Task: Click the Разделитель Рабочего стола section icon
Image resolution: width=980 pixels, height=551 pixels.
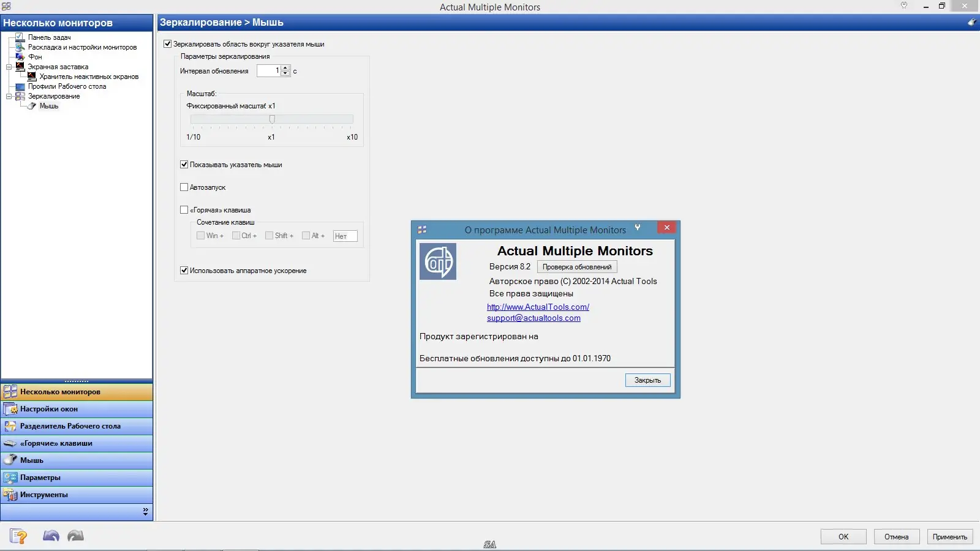Action: pyautogui.click(x=10, y=426)
